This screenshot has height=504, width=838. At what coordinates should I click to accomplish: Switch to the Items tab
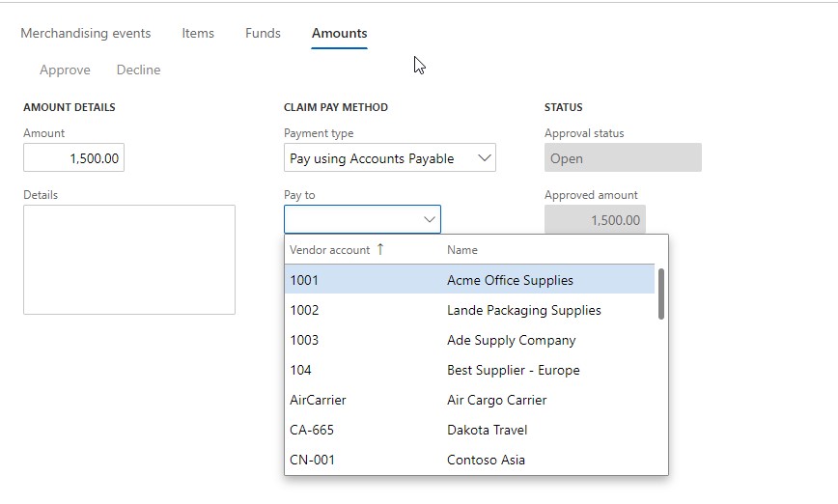click(198, 33)
